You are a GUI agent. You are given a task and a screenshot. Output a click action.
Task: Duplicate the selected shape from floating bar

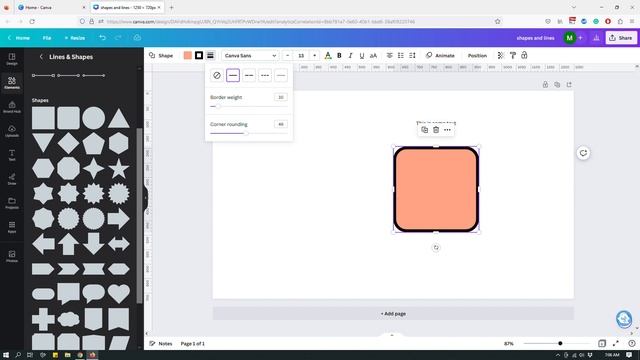coord(424,130)
